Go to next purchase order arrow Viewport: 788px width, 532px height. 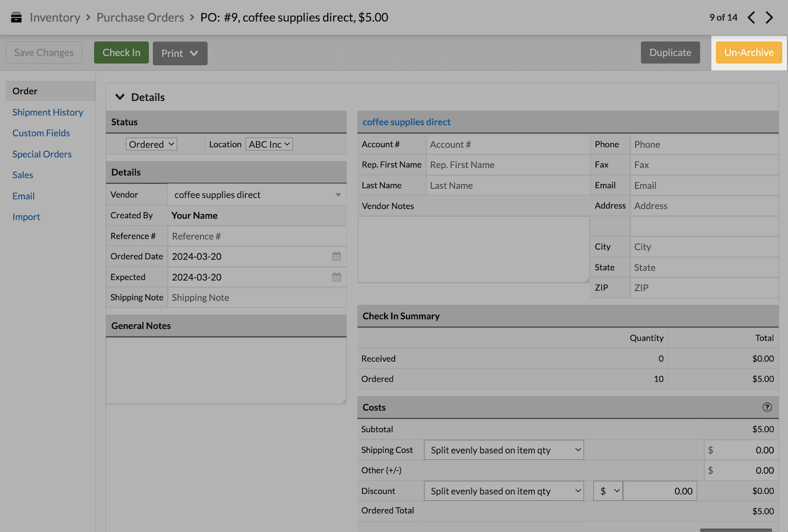click(769, 17)
